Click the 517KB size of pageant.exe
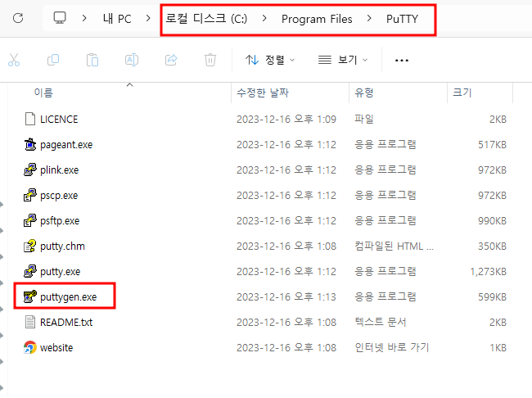 coord(492,145)
